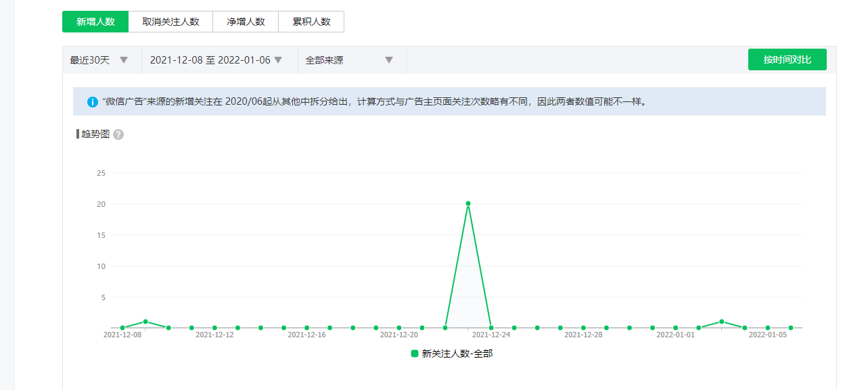Image resolution: width=868 pixels, height=390 pixels.
Task: Click the peak data point at value 20
Action: click(468, 203)
